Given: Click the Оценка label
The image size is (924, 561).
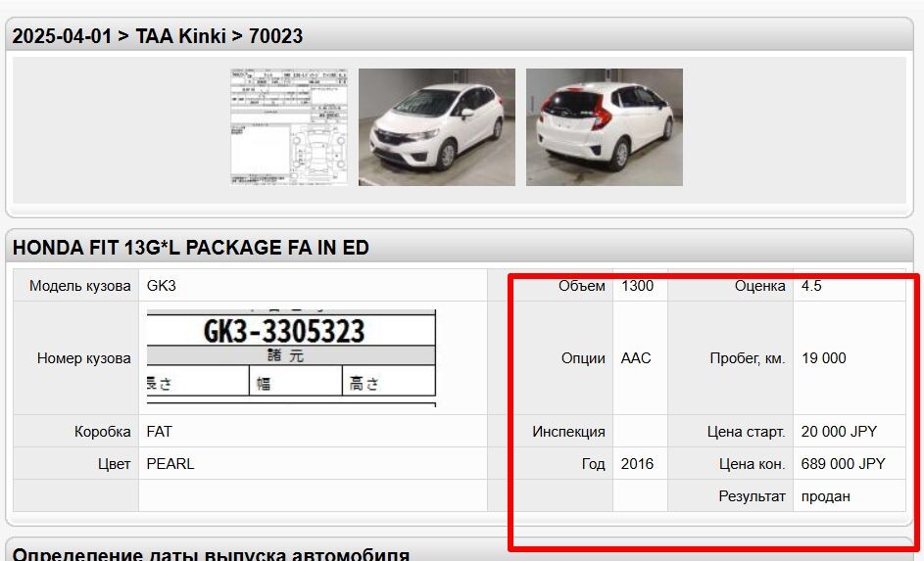Looking at the screenshot, I should [x=760, y=286].
